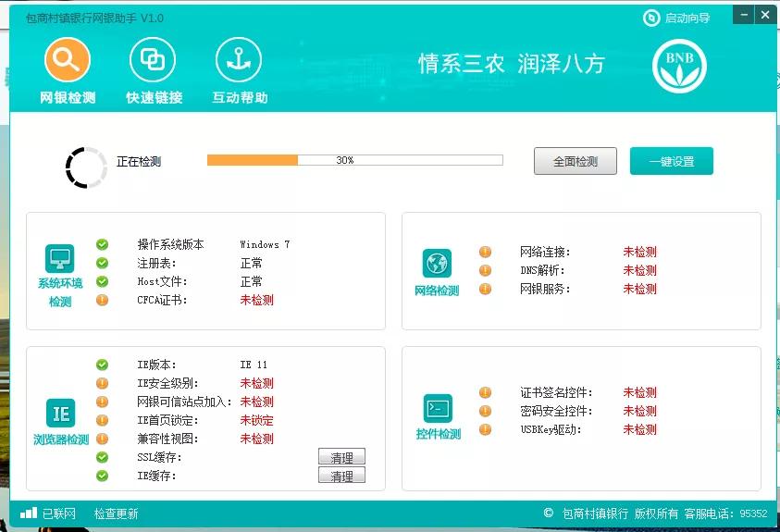The height and width of the screenshot is (532, 780).
Task: Click the 浏览器检测 IE icon
Action: point(61,414)
